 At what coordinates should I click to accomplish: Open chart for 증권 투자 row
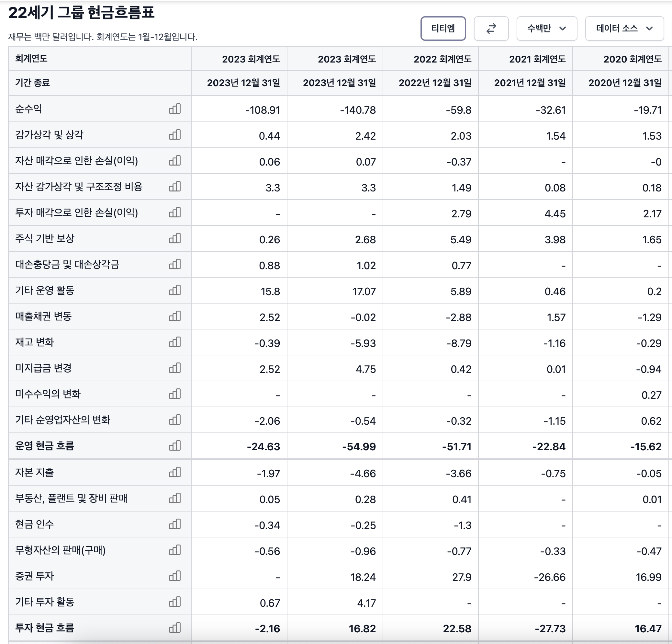pyautogui.click(x=174, y=576)
